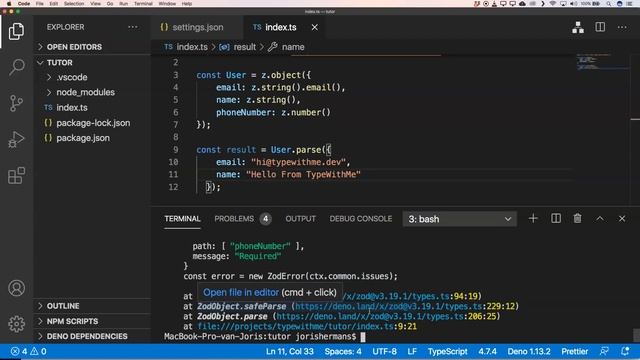Viewport: 640px width, 360px height.
Task: Open package-lock.json in the Explorer
Action: click(x=93, y=123)
